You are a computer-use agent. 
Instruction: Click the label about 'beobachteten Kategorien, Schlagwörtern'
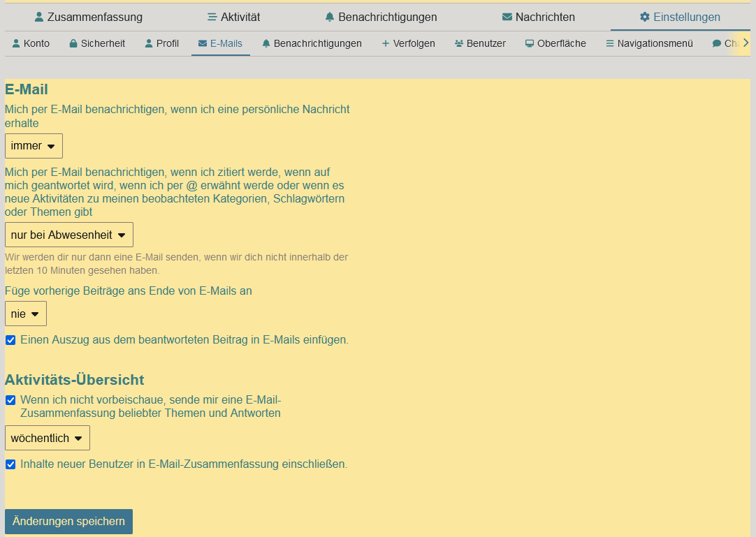point(175,192)
